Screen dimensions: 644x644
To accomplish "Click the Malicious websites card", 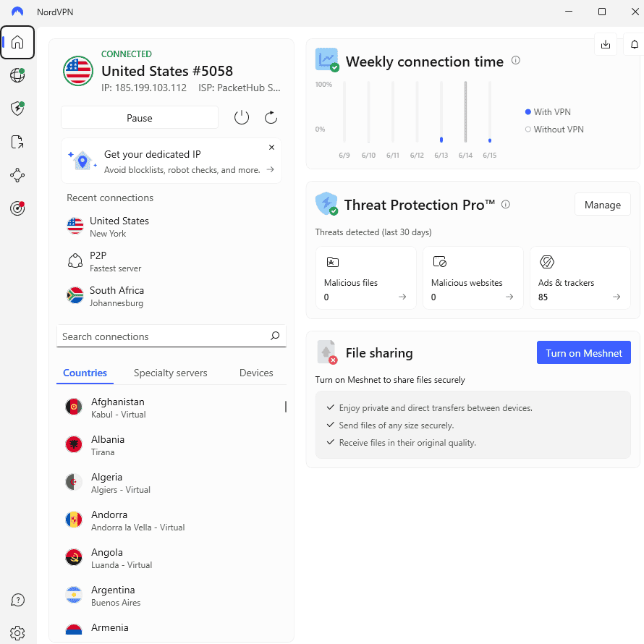I will pyautogui.click(x=473, y=278).
